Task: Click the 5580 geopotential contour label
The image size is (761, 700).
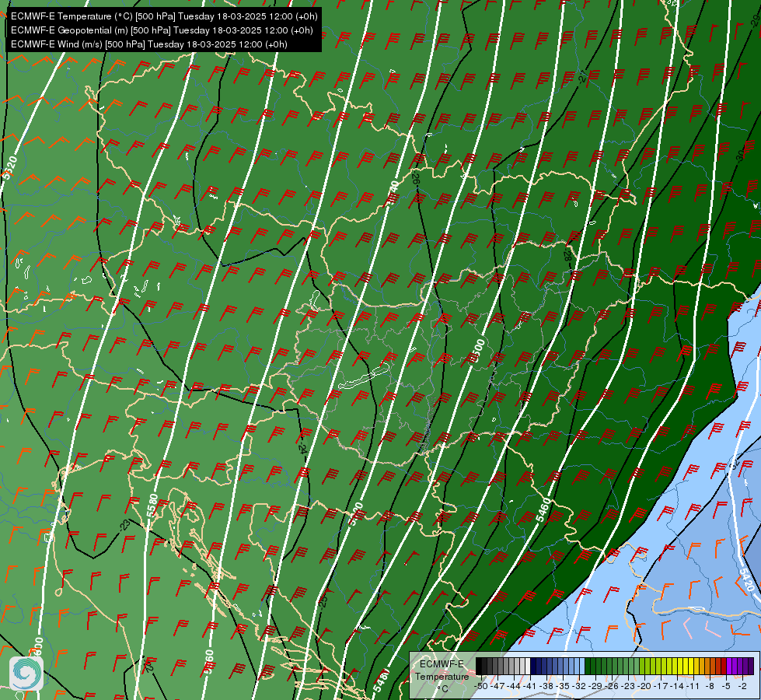Action: click(152, 506)
